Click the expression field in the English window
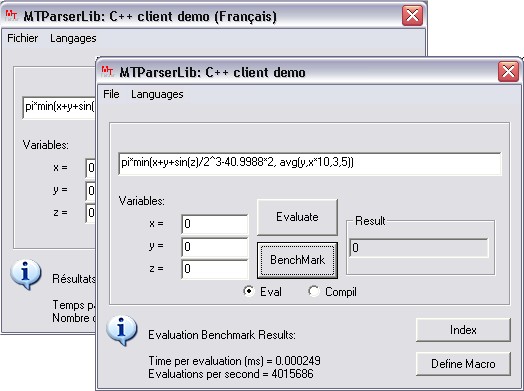The height and width of the screenshot is (391, 524). coord(309,163)
